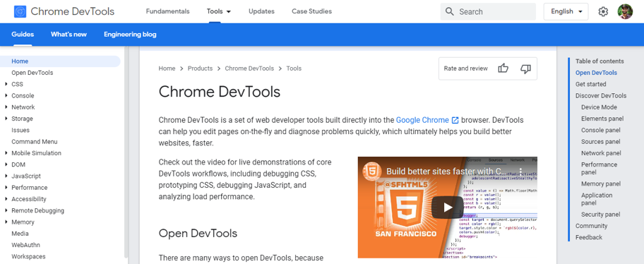Jump to Memory panel in contents
Screen dimensions: 644x264
pyautogui.click(x=600, y=184)
